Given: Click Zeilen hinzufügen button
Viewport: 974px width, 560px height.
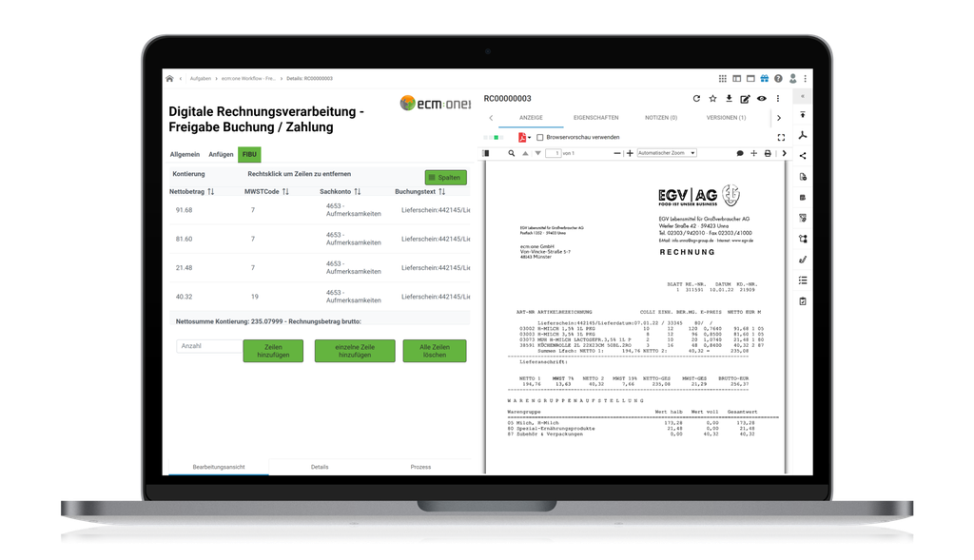Looking at the screenshot, I should click(x=273, y=351).
